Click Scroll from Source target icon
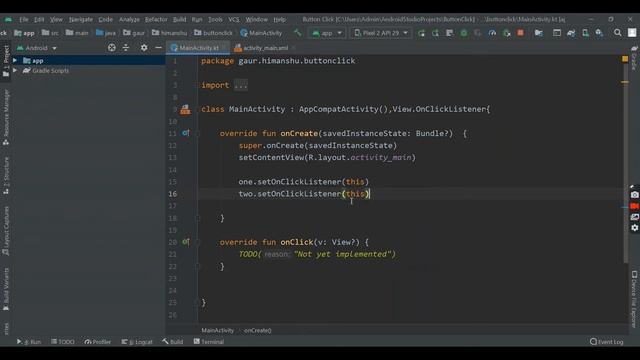Screen dimensions: 640x360 111,48
